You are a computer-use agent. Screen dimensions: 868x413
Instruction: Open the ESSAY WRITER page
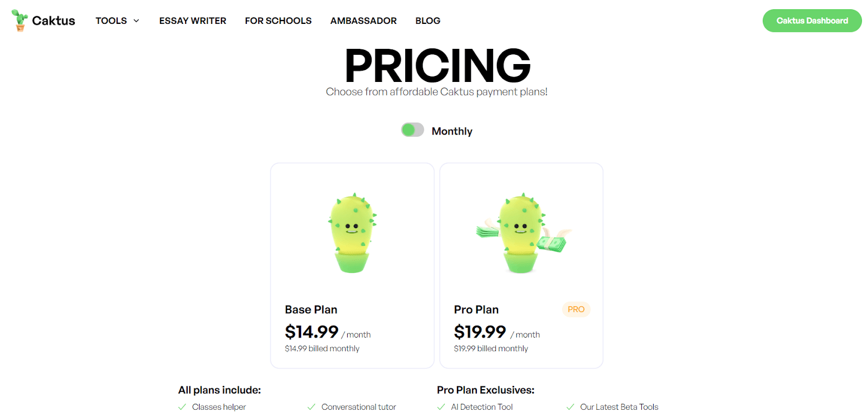(x=192, y=21)
